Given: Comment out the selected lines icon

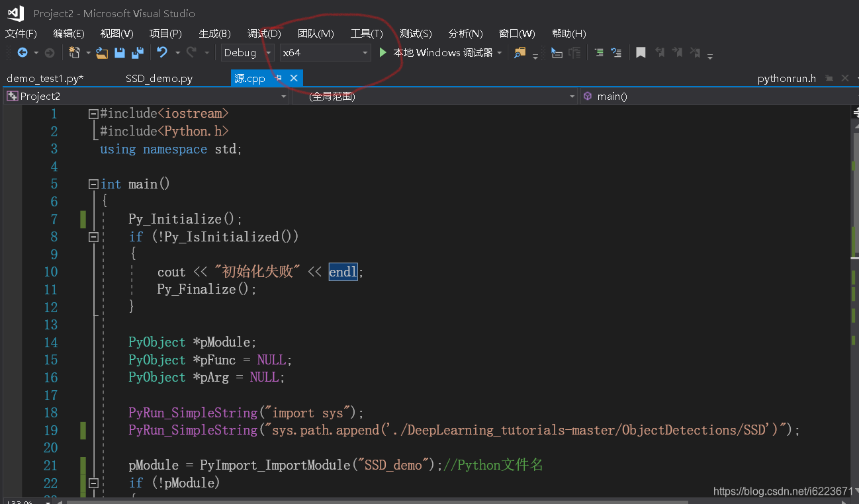Looking at the screenshot, I should tap(598, 52).
